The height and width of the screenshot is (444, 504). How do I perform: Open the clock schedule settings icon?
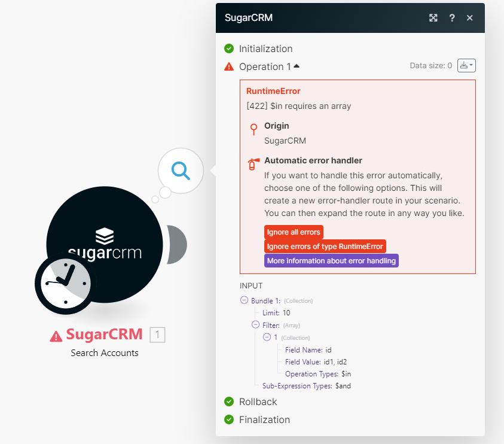coord(66,284)
